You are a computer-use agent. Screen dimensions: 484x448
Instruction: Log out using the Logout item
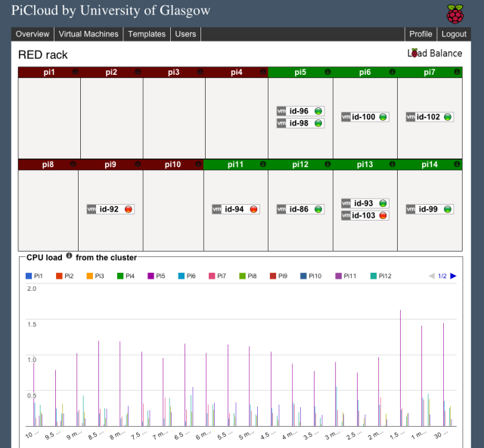pyautogui.click(x=454, y=34)
